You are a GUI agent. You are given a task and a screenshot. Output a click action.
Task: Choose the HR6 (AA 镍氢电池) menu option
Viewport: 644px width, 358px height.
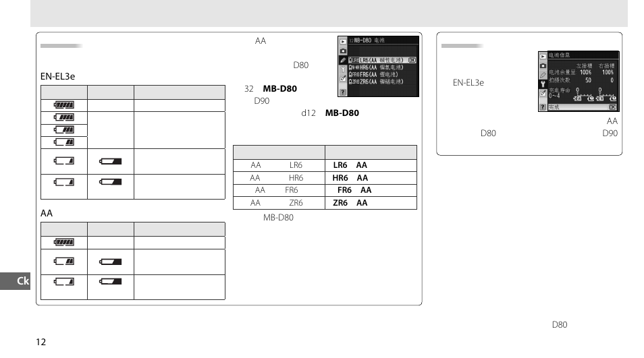click(x=376, y=67)
